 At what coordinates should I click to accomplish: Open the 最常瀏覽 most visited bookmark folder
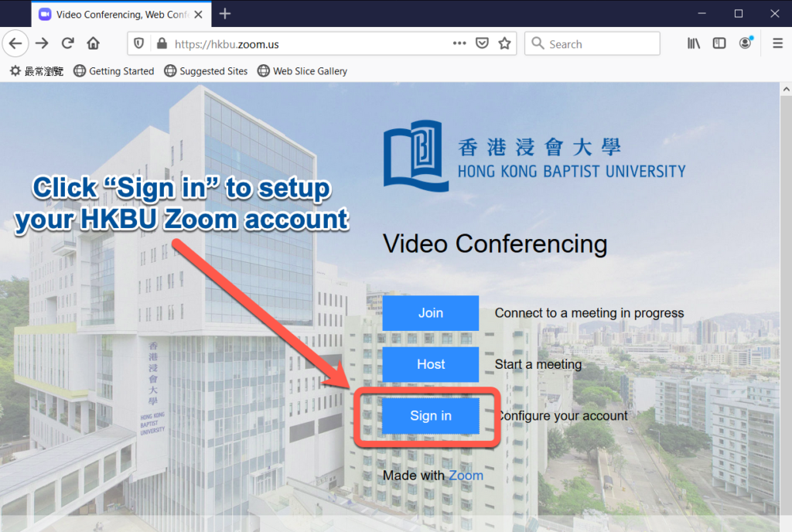37,71
